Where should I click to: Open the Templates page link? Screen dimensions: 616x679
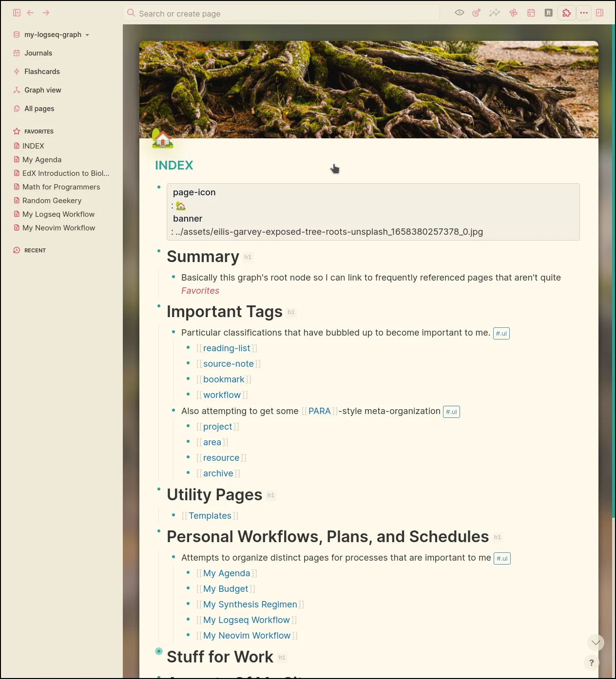click(x=210, y=515)
